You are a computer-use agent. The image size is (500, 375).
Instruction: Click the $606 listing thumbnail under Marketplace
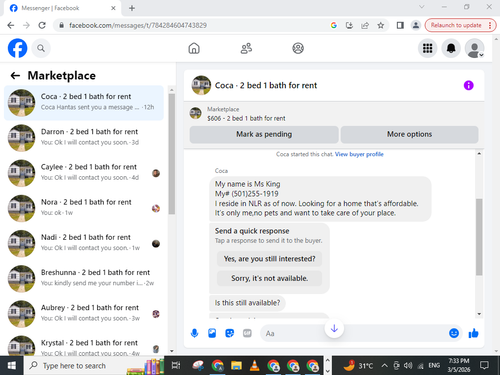tap(196, 113)
